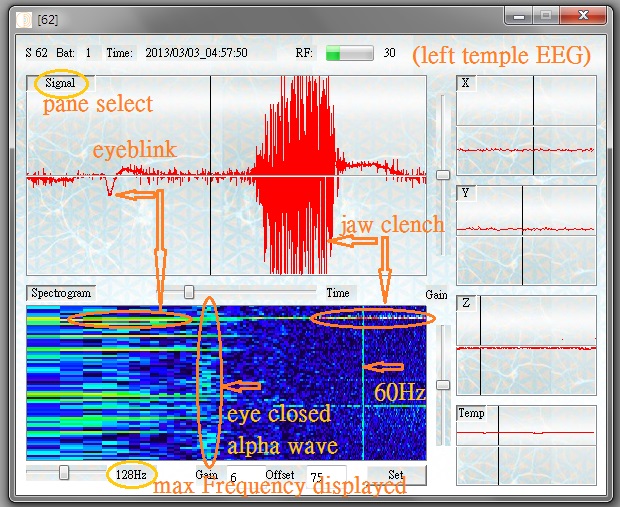Click the spectrogram vertical Gain slider handle
Screen dimensions: 620x507
pyautogui.click(x=442, y=384)
